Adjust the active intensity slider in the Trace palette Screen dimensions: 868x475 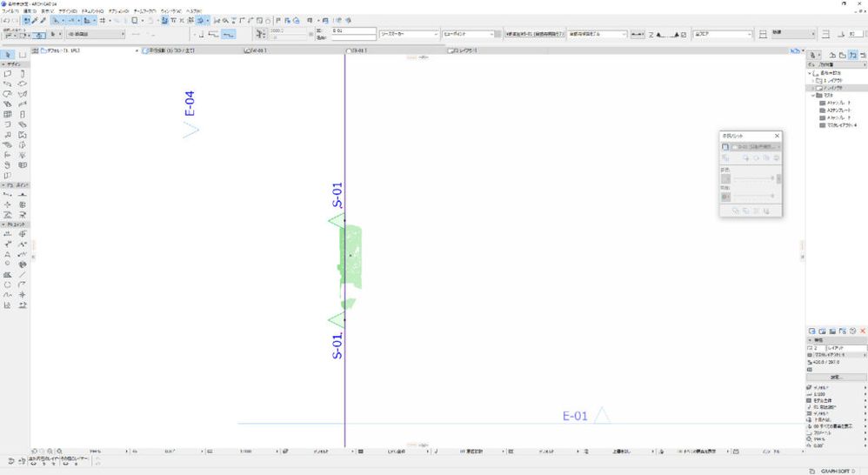click(x=753, y=196)
